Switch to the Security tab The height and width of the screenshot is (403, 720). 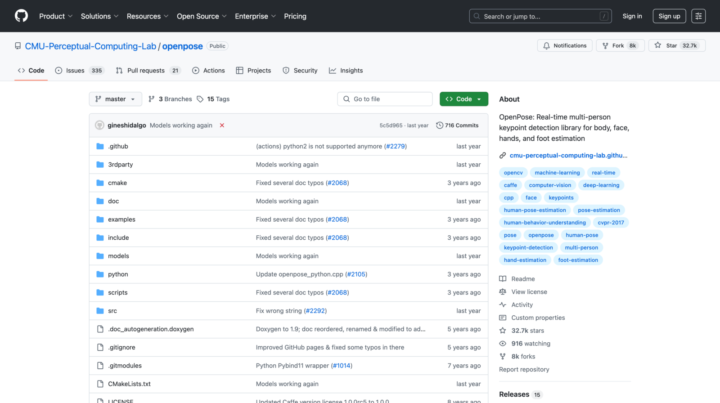300,71
